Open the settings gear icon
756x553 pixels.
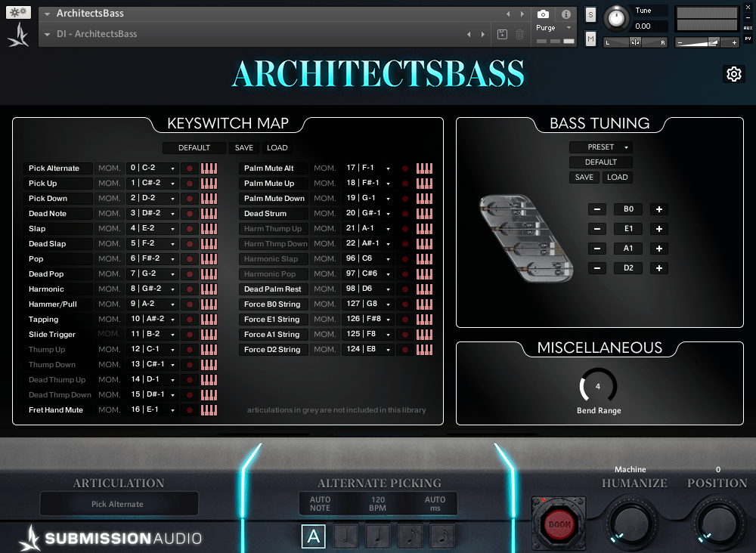pos(733,74)
